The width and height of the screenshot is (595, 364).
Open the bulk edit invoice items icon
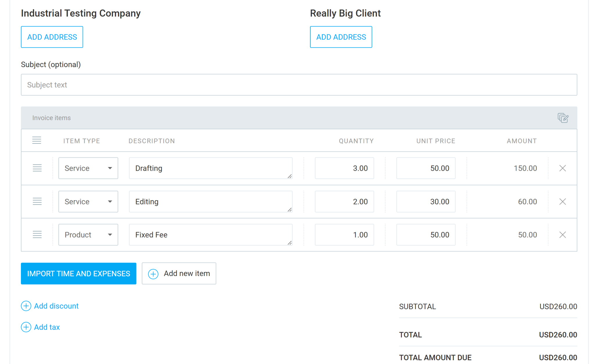point(563,118)
